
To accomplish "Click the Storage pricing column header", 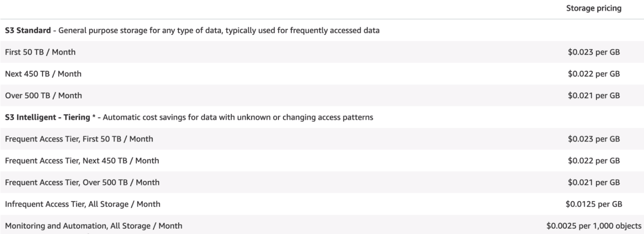I will [x=593, y=8].
